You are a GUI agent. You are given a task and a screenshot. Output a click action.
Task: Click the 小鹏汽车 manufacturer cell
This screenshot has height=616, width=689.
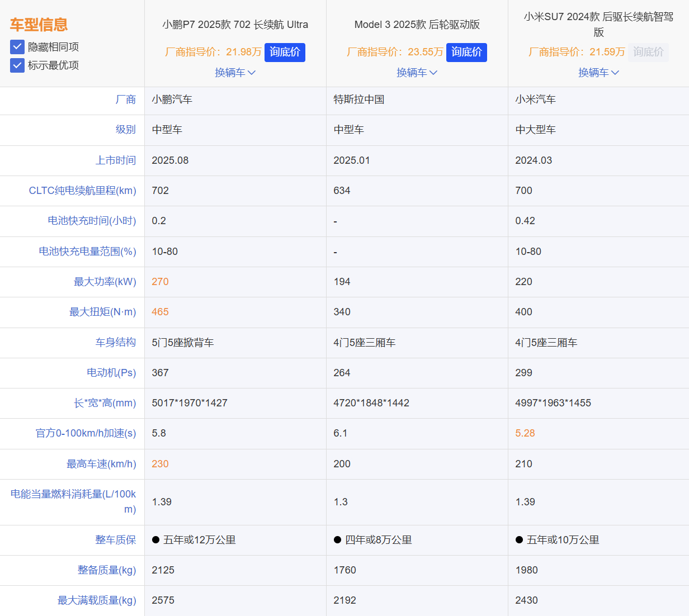tap(172, 99)
